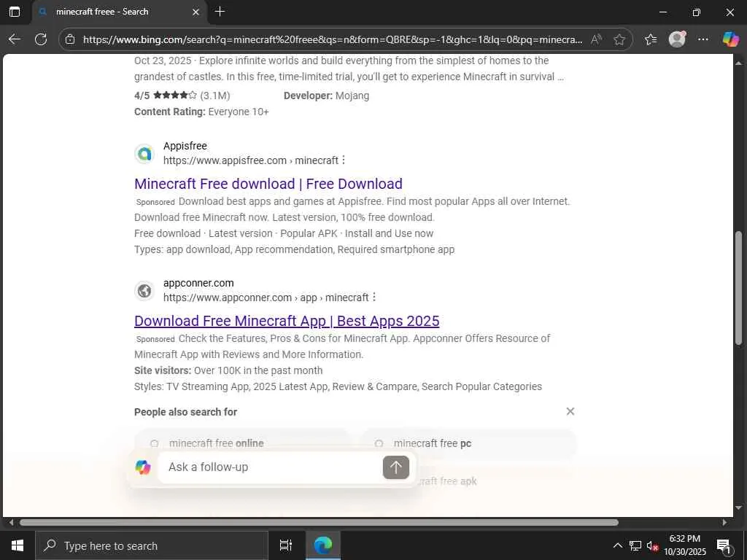The width and height of the screenshot is (747, 560).
Task: Open a new tab with plus button
Action: point(220,12)
